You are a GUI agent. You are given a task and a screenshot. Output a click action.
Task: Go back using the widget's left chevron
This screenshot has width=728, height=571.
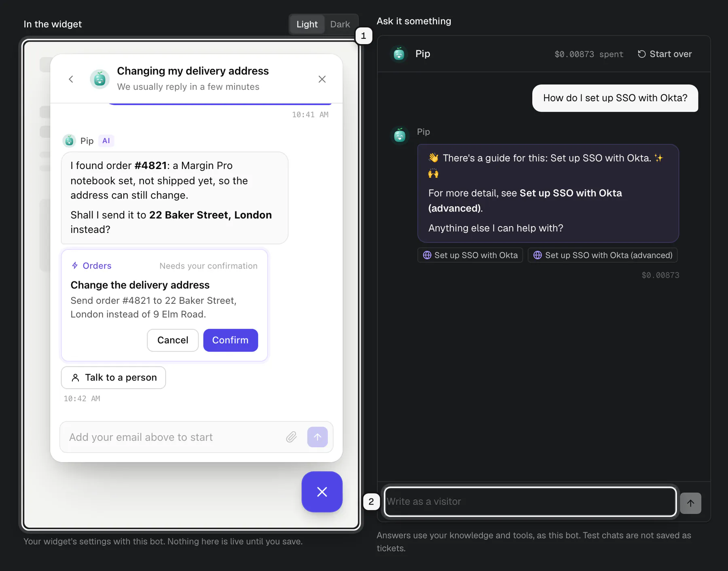point(71,79)
